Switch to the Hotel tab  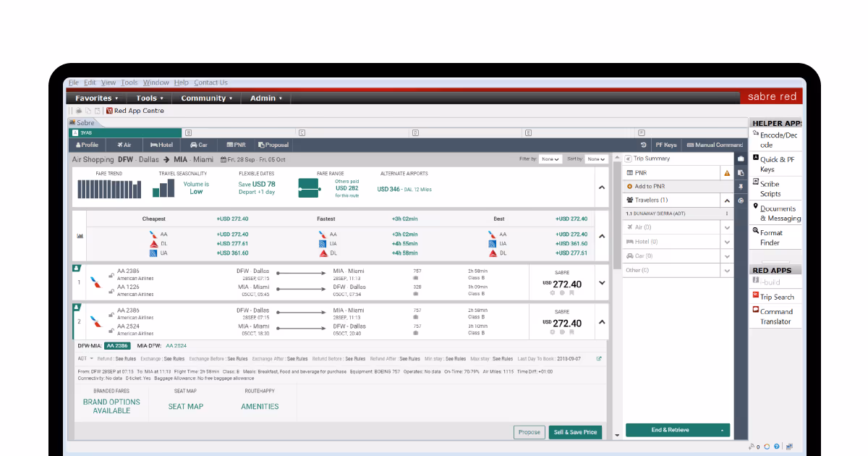pyautogui.click(x=162, y=145)
